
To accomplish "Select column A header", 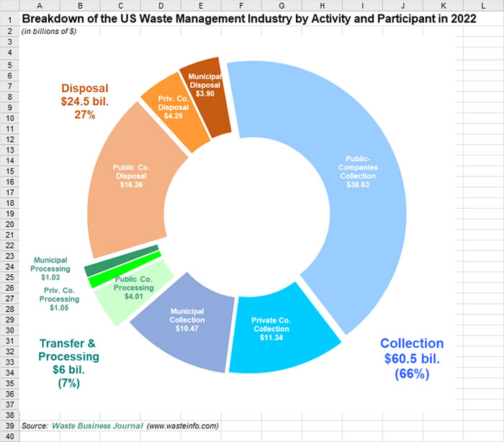I will click(40, 6).
